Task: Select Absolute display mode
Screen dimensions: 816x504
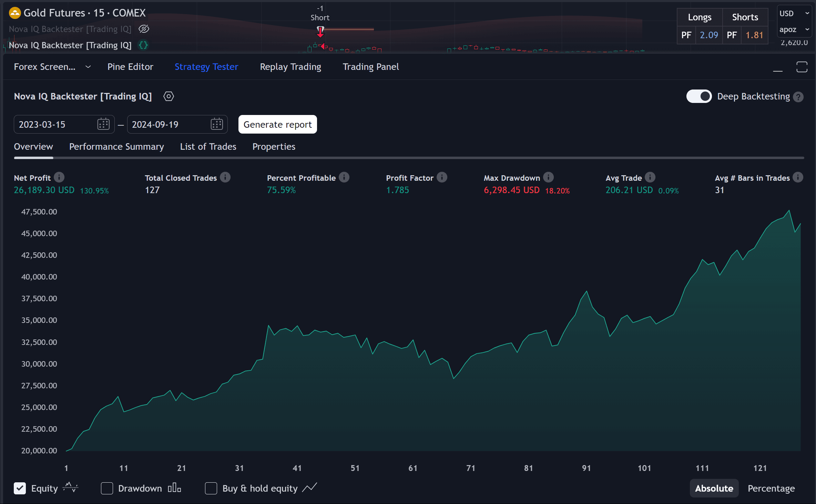Action: (714, 488)
